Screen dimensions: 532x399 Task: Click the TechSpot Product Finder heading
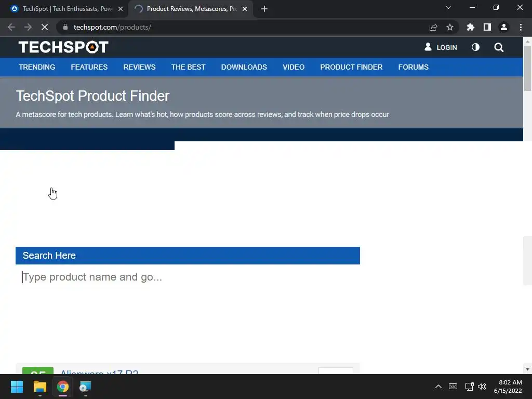(92, 96)
